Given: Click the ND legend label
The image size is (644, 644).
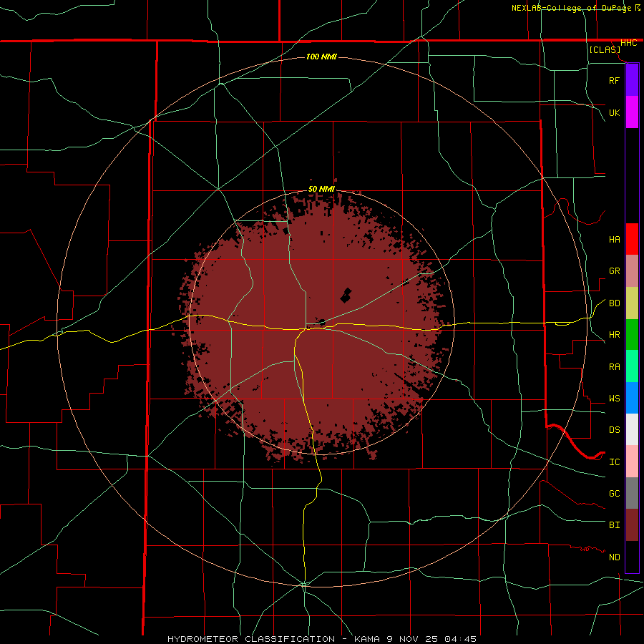Looking at the screenshot, I should point(614,557).
